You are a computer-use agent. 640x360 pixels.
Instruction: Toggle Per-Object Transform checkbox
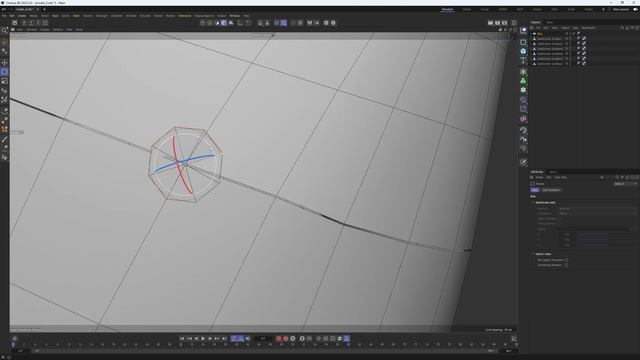tap(566, 260)
